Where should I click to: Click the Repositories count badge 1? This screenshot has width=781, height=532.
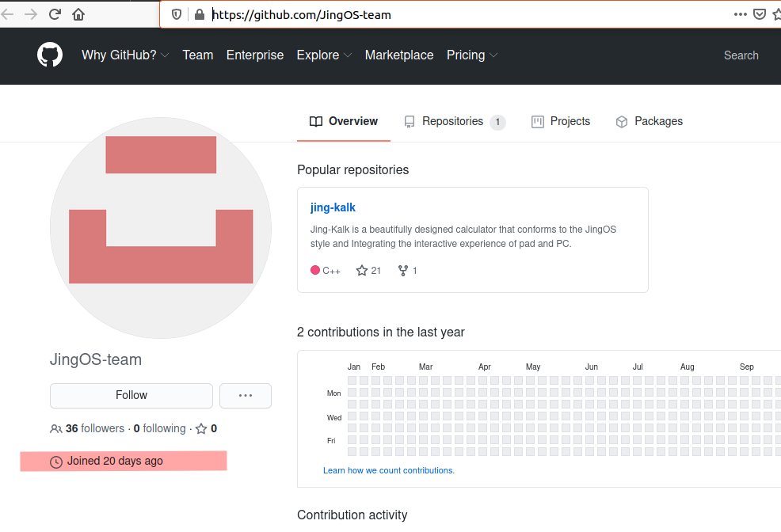pos(497,122)
